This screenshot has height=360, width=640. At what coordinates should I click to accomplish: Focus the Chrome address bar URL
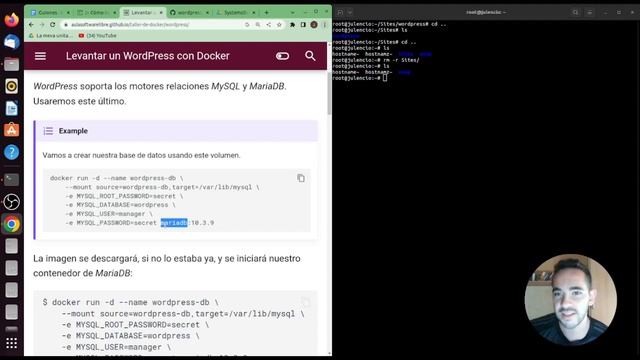[x=130, y=24]
